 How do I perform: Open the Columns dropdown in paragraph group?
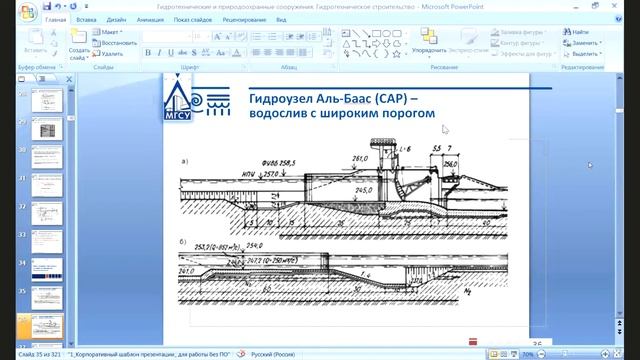tap(304, 53)
